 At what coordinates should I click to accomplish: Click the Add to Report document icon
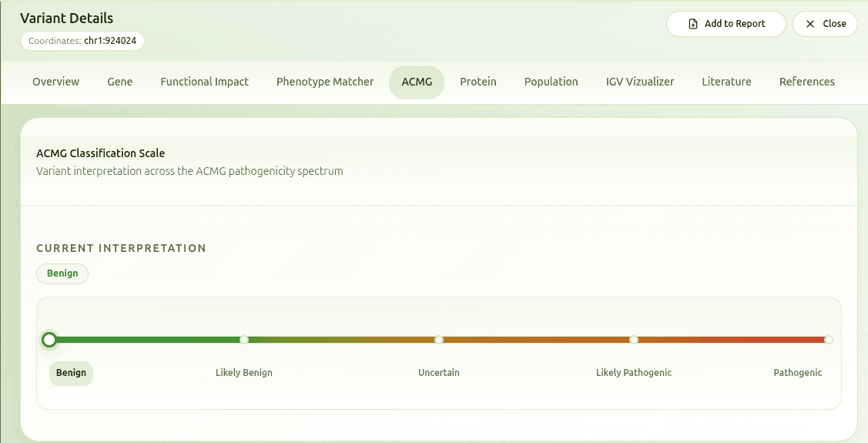693,24
